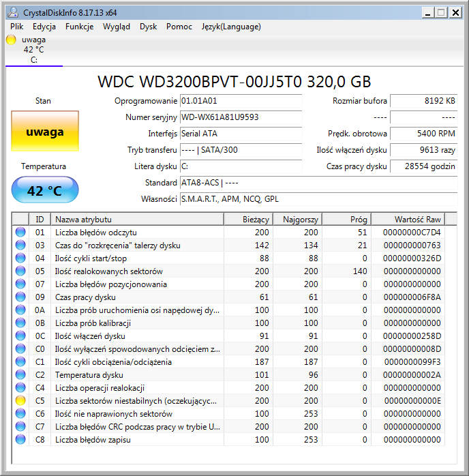Image resolution: width=469 pixels, height=476 pixels.
Task: Select the 'Liczba błędów zapisu' attribute name
Action: point(93,440)
